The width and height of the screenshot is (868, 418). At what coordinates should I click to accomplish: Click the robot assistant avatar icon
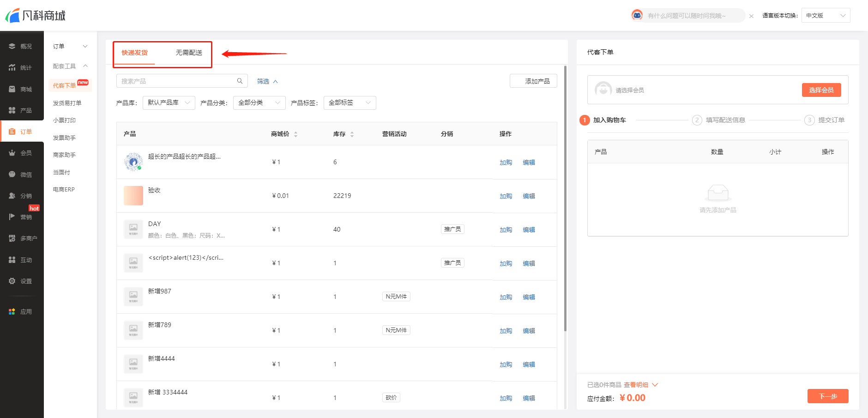pos(637,15)
